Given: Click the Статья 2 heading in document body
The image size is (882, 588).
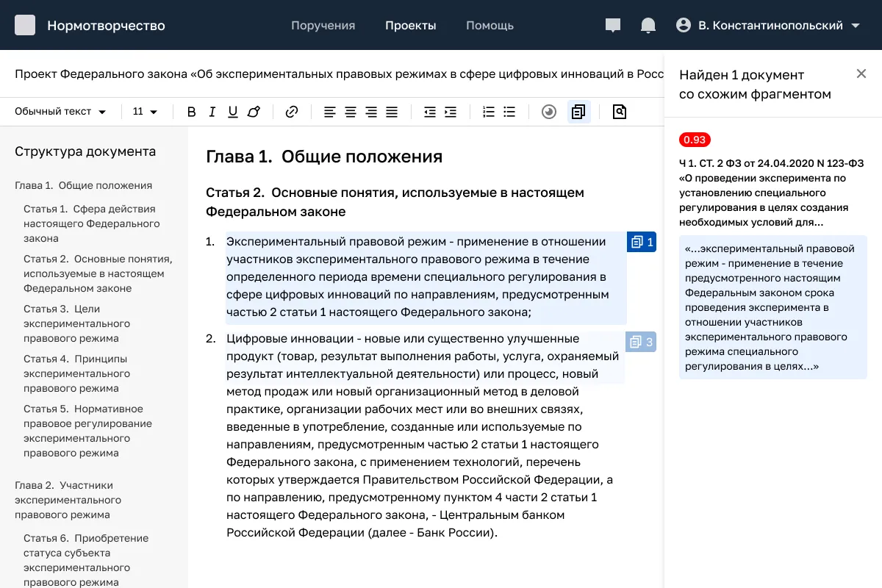Looking at the screenshot, I should pyautogui.click(x=395, y=202).
